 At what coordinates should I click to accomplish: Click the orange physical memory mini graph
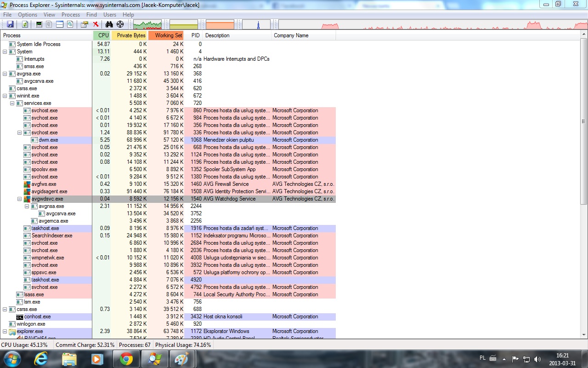click(x=220, y=24)
